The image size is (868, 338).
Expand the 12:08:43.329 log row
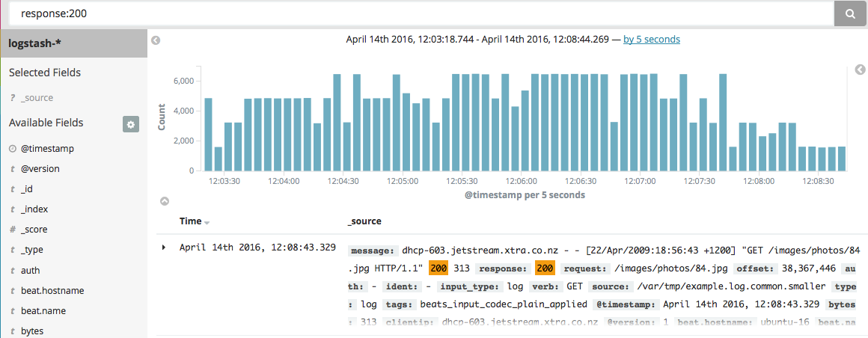coord(164,248)
